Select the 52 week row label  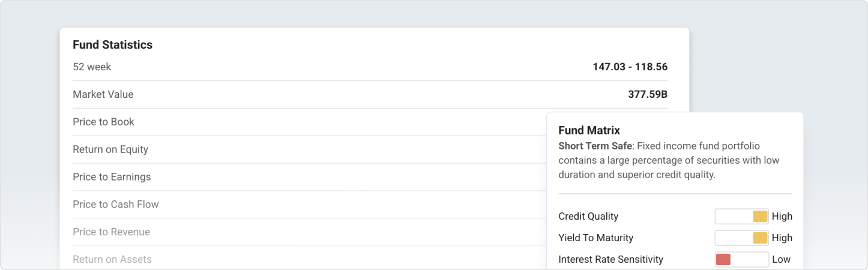[92, 67]
